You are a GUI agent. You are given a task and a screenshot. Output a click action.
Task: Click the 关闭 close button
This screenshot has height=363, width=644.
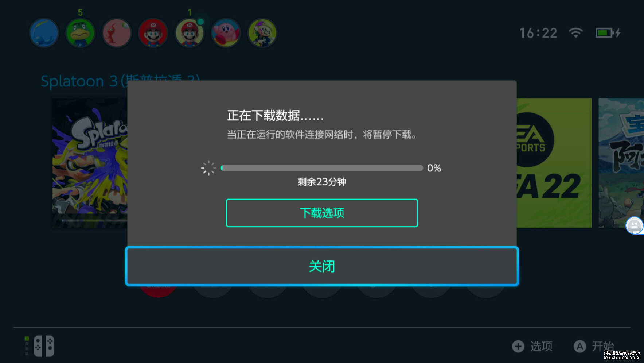(x=322, y=266)
